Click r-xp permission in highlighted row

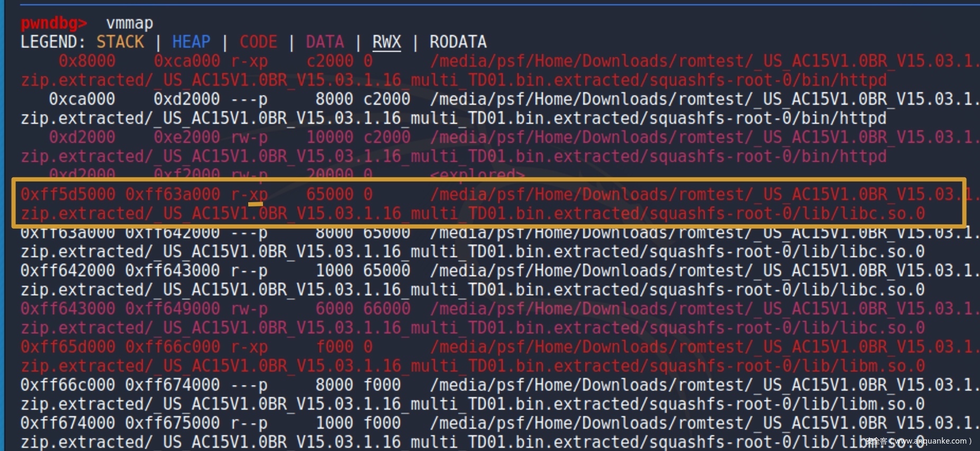point(249,195)
